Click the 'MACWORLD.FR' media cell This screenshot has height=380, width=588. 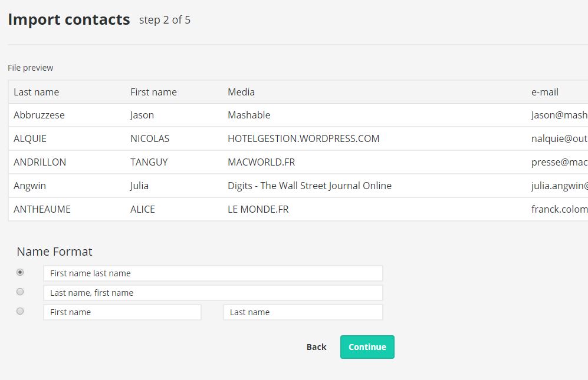(x=261, y=162)
